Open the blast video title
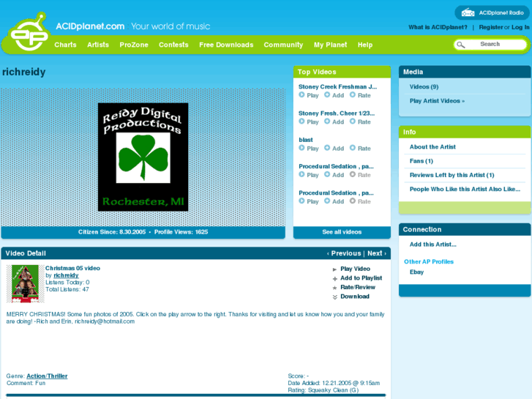Viewport: 532px width, 399px height. tap(306, 140)
